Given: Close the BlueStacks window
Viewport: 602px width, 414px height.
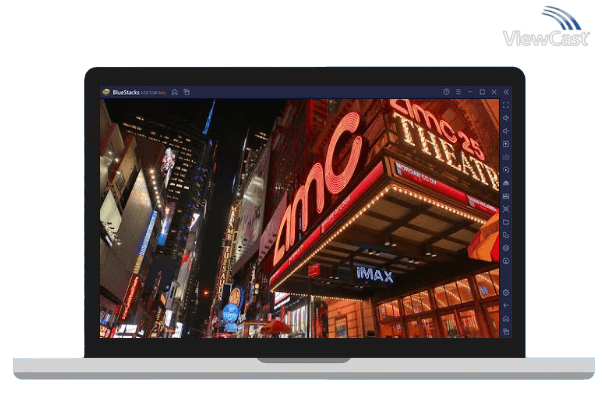Looking at the screenshot, I should pos(494,92).
